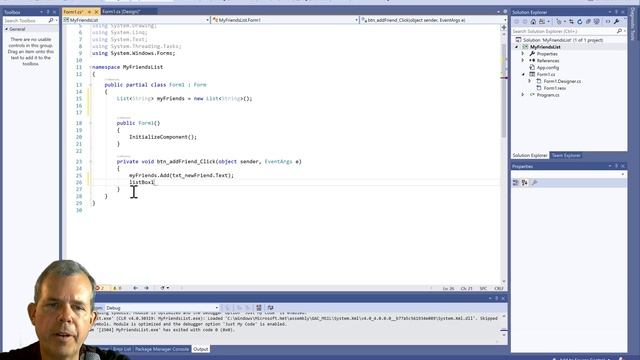
Task: Open the Error List tab
Action: click(x=122, y=349)
